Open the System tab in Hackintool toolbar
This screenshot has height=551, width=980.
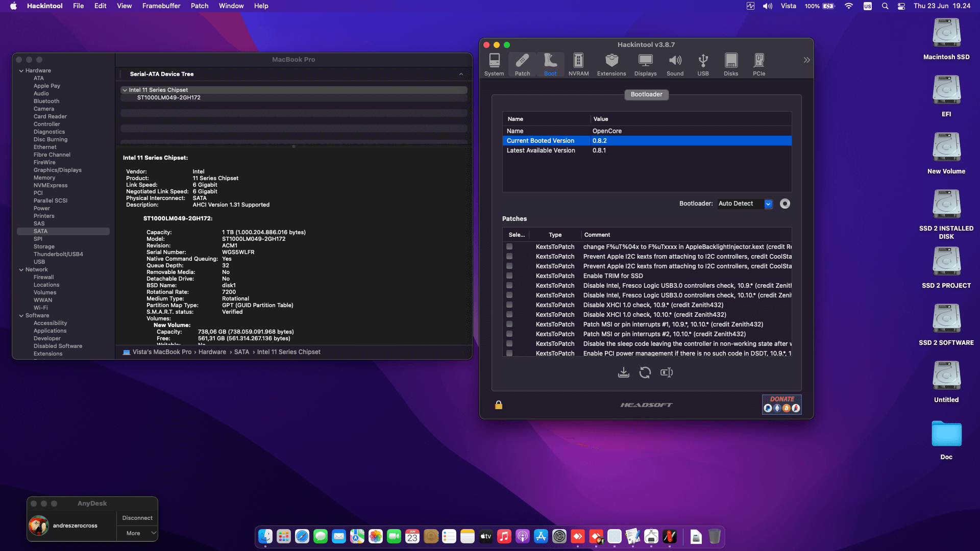point(494,65)
